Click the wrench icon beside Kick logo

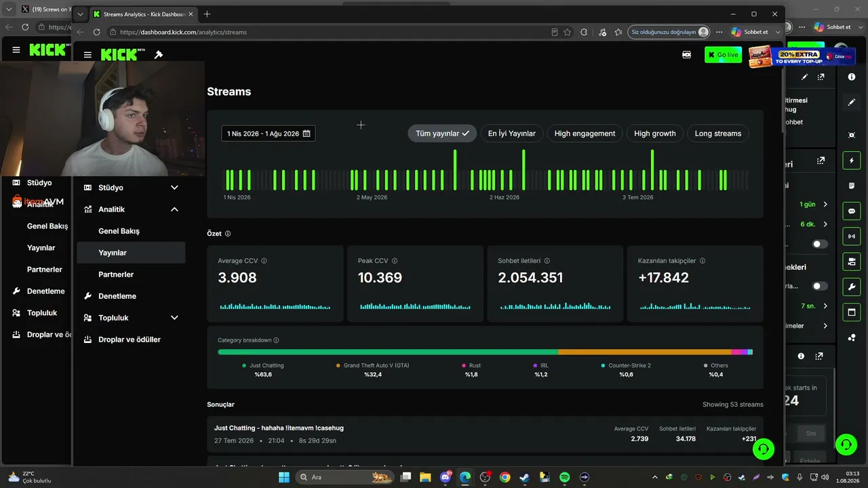point(159,55)
